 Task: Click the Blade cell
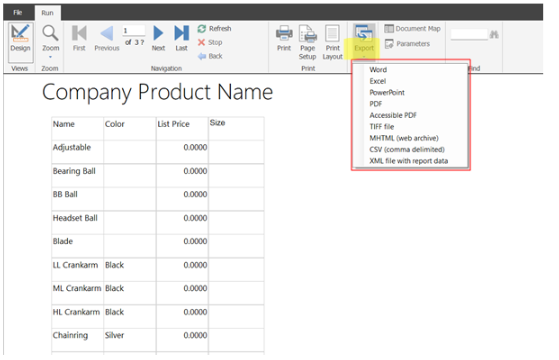coord(77,246)
